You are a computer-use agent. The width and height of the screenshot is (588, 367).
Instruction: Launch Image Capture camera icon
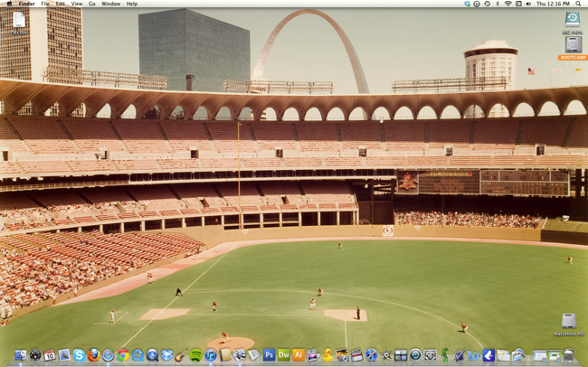[342, 354]
